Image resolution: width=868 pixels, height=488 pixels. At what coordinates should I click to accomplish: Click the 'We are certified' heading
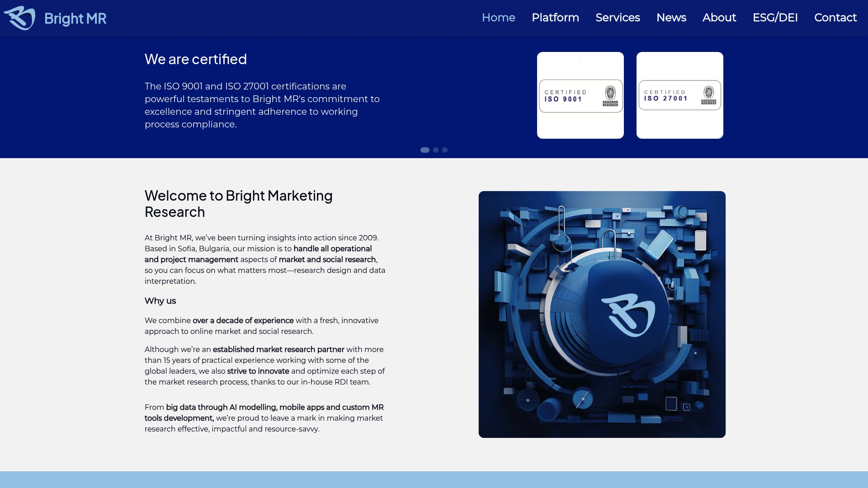[196, 59]
